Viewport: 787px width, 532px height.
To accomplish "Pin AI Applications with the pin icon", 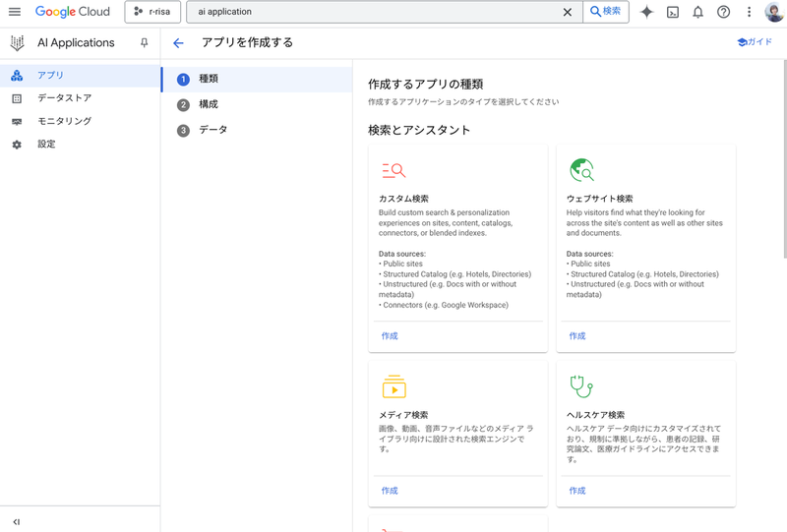I will coord(144,43).
